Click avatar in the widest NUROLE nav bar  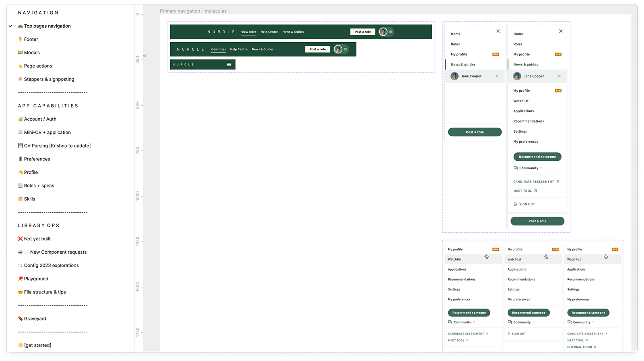[x=383, y=32]
